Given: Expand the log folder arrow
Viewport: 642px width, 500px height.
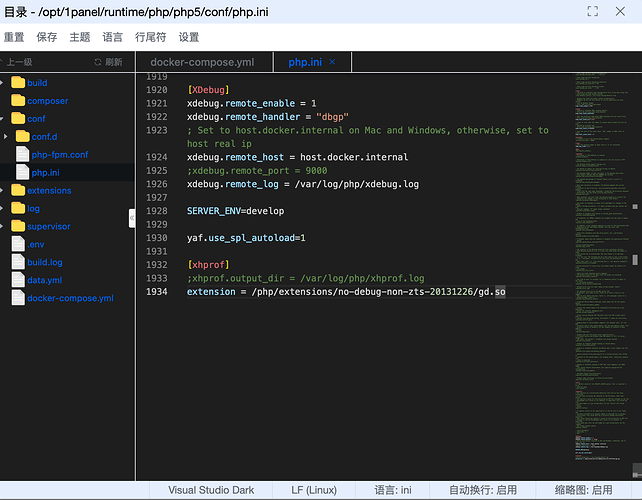Looking at the screenshot, I should 2,208.
